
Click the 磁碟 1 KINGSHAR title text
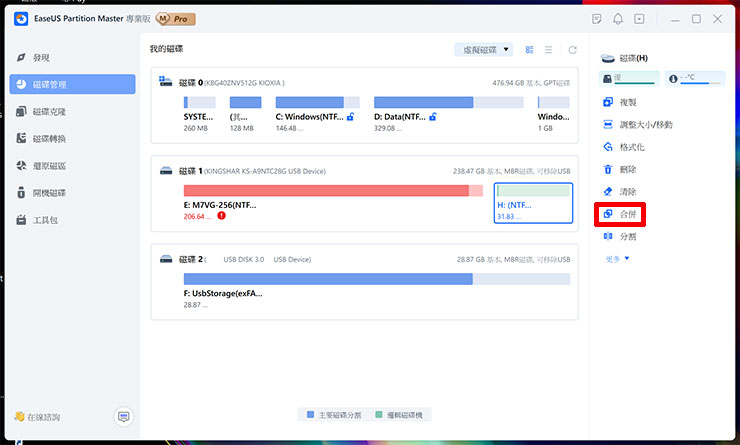[x=252, y=171]
